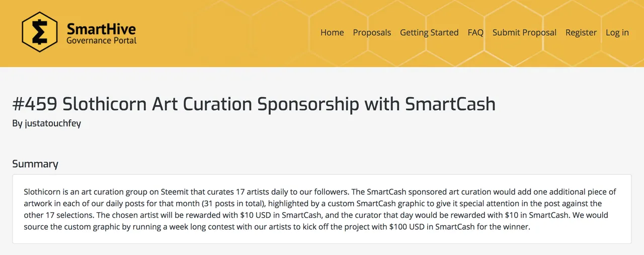Open the Submit Proposal page
Viewport: 644px width, 255px height.
point(524,32)
